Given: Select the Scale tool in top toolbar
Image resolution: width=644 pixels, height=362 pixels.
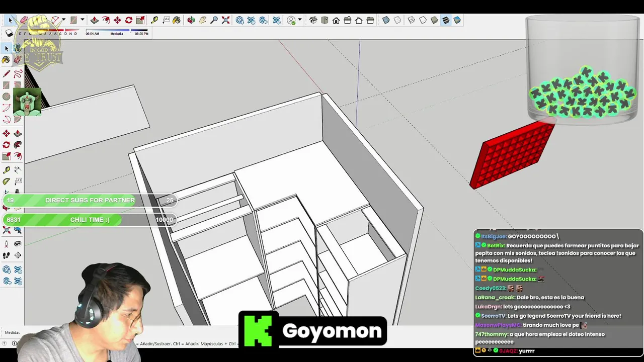Looking at the screenshot, I should tap(140, 20).
